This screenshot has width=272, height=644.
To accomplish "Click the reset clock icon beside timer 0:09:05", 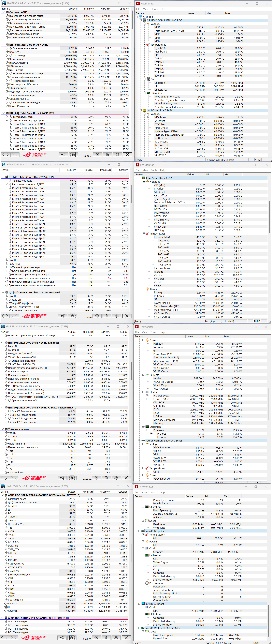I will point(96,638).
